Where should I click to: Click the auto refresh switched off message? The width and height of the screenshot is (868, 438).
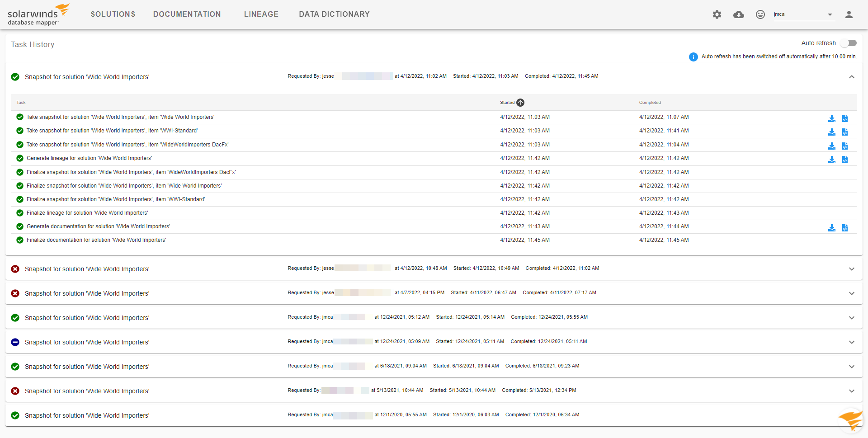(779, 57)
